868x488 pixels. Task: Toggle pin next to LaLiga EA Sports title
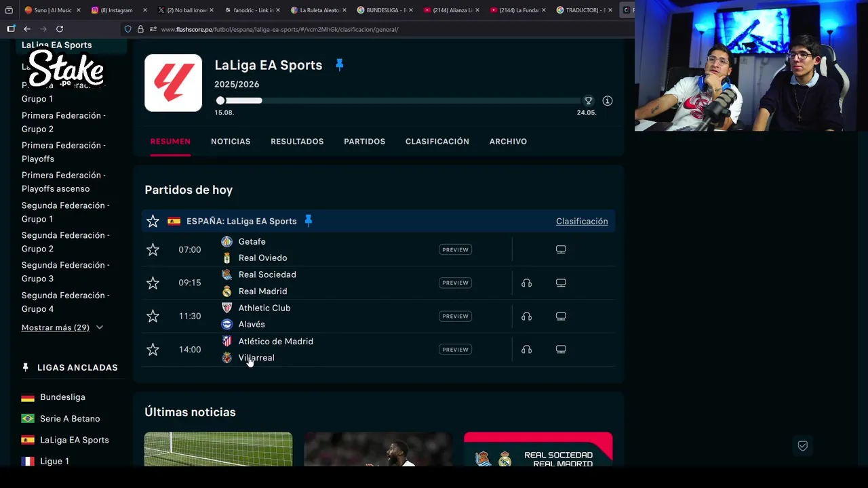coord(340,65)
